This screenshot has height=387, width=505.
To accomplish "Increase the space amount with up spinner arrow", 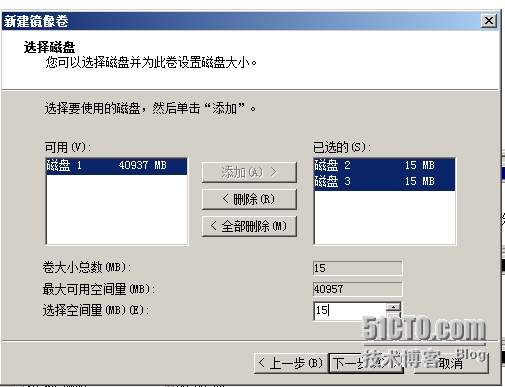I will pyautogui.click(x=394, y=306).
